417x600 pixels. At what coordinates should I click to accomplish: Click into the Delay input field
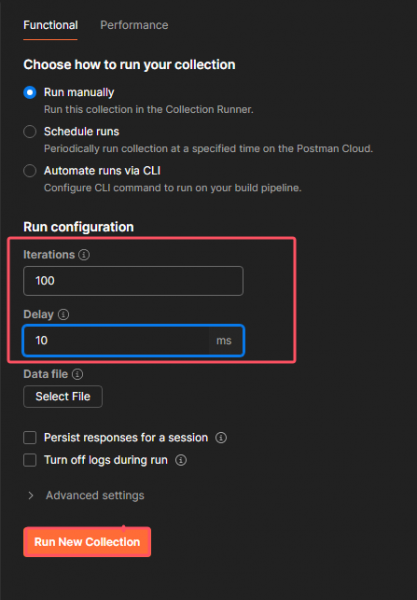click(x=116, y=341)
